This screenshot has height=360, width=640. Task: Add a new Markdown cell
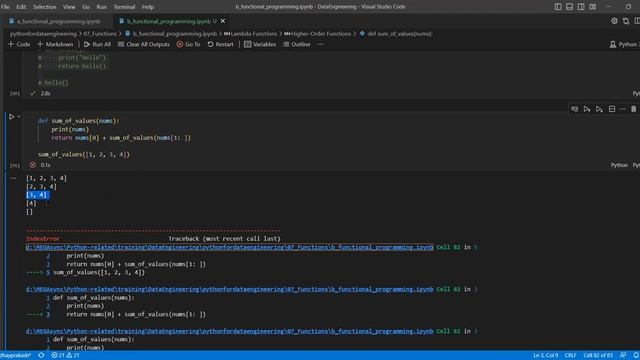[x=55, y=44]
